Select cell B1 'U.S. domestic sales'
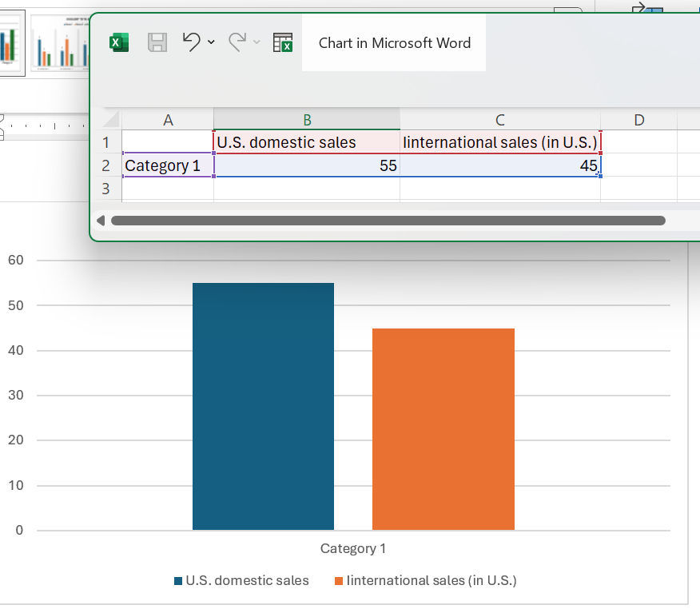700x613 pixels. (307, 142)
